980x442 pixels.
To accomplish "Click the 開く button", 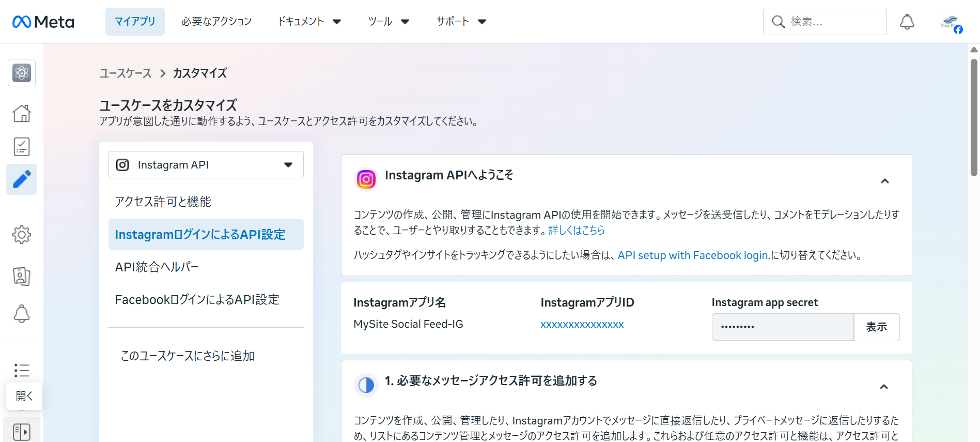I will click(x=24, y=396).
